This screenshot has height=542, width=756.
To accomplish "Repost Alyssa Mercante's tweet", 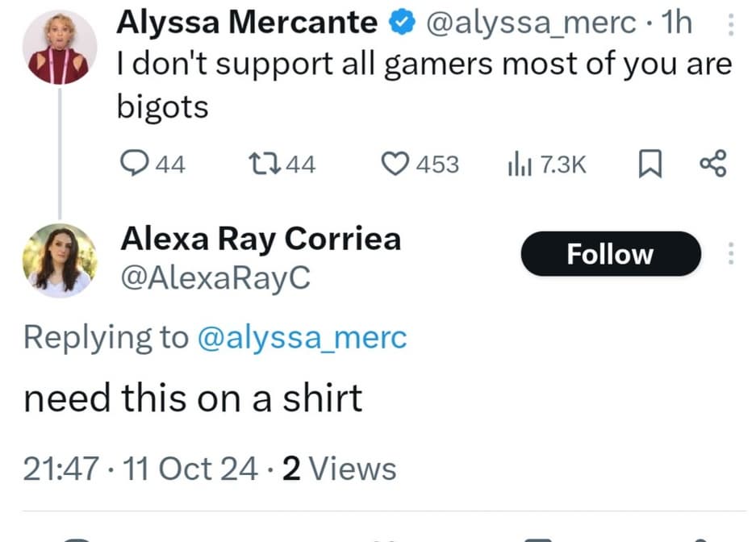I will 262,165.
